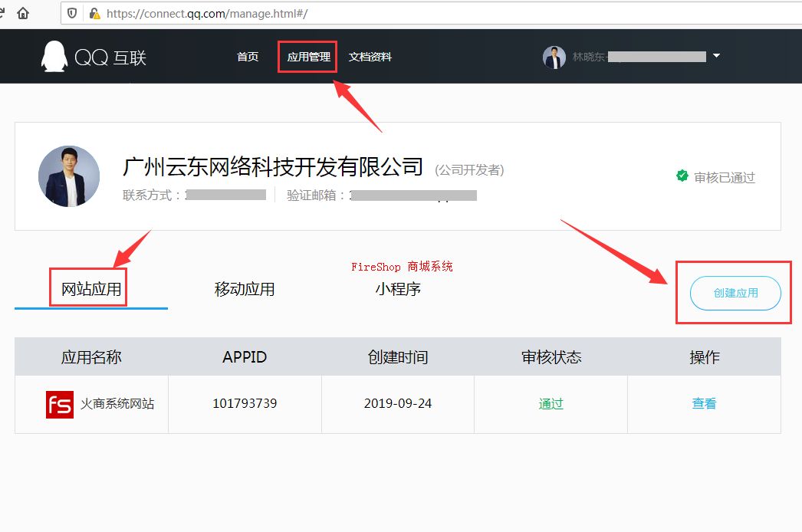Click the company name 广州云东网络科技开发有限公司
This screenshot has height=532, width=802.
(x=273, y=167)
